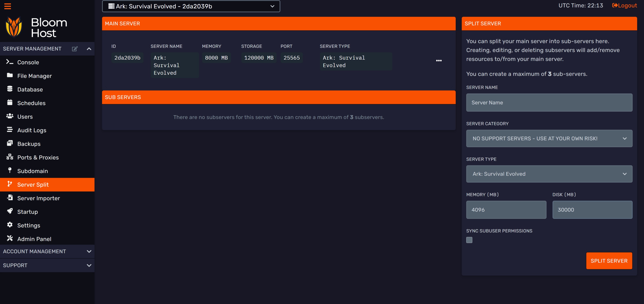
Task: Open the Server Type dropdown
Action: (x=549, y=174)
